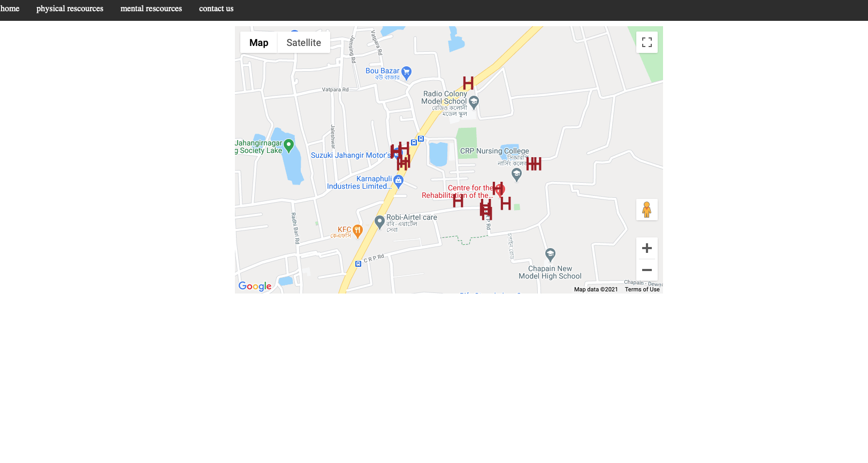Zoom out of the map

point(646,270)
